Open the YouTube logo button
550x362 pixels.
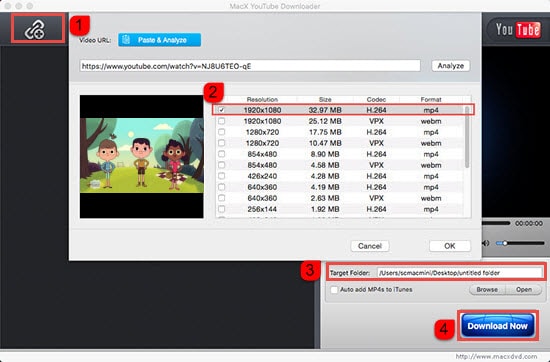pyautogui.click(x=518, y=29)
